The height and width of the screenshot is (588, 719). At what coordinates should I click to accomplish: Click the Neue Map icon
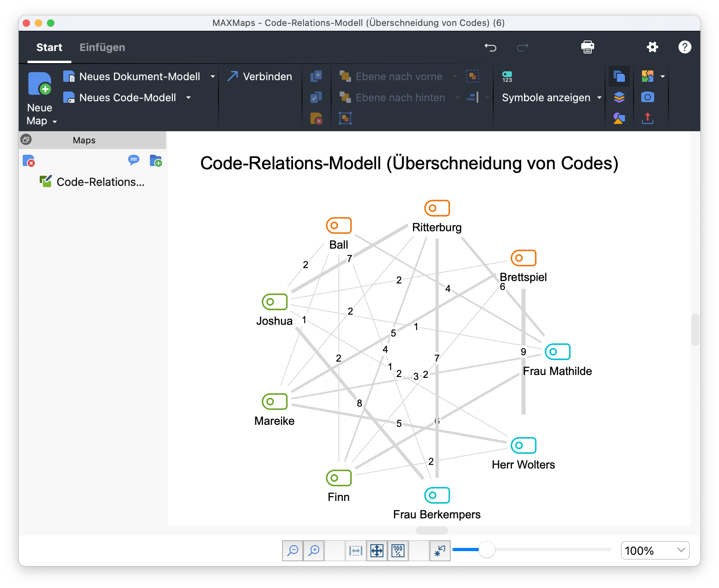pyautogui.click(x=40, y=83)
